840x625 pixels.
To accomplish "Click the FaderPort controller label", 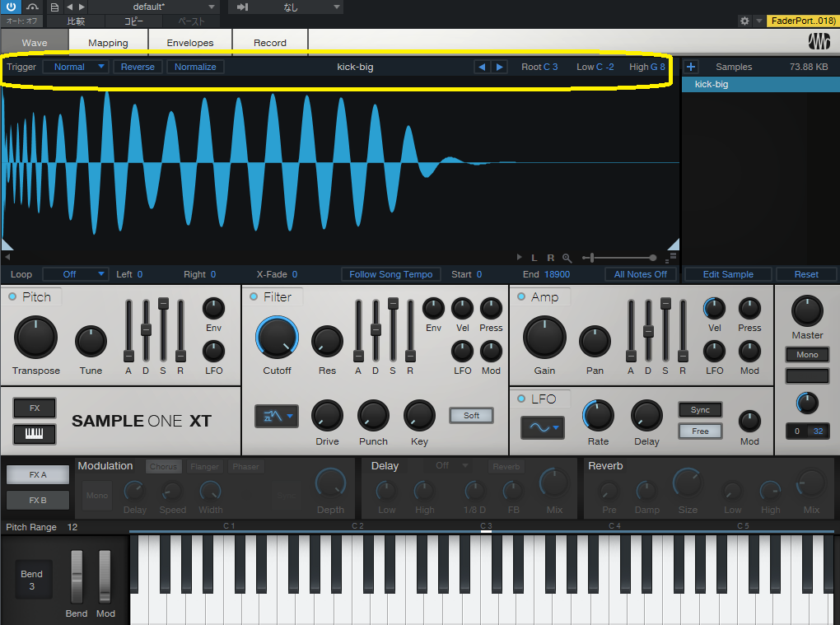I will (802, 21).
